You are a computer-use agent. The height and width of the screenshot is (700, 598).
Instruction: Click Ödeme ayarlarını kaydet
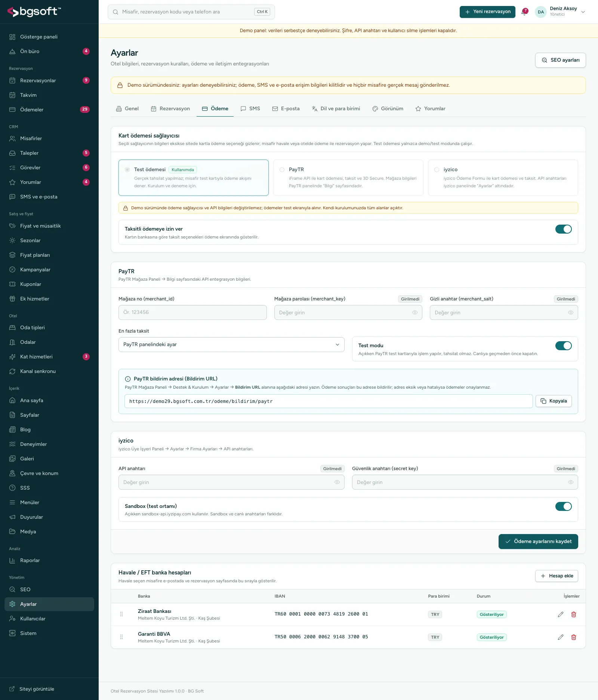(x=538, y=542)
